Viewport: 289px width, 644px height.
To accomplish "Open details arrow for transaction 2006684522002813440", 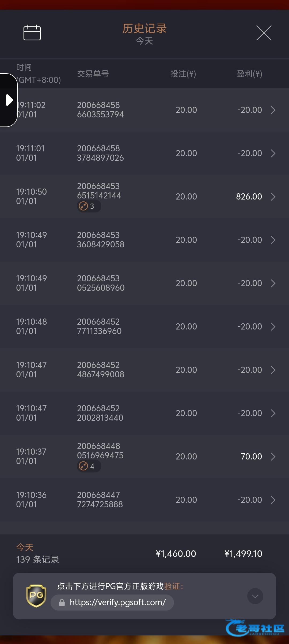I will pos(273,413).
